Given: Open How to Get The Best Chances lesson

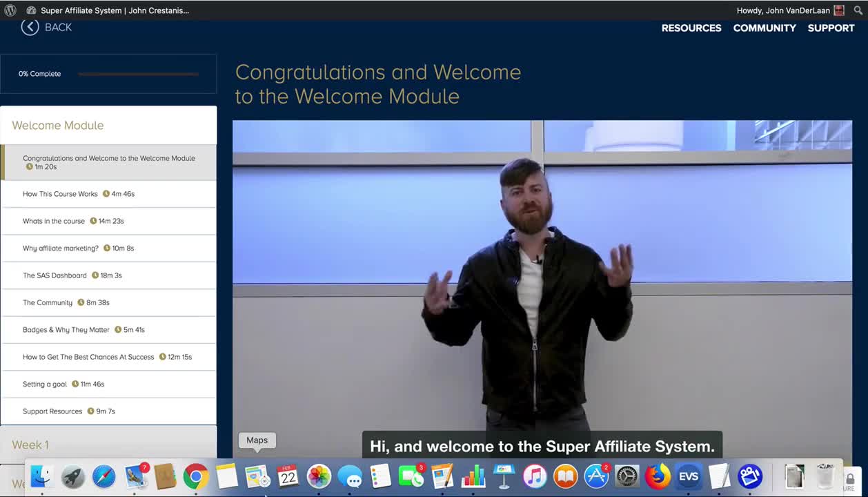Looking at the screenshot, I should tap(108, 357).
